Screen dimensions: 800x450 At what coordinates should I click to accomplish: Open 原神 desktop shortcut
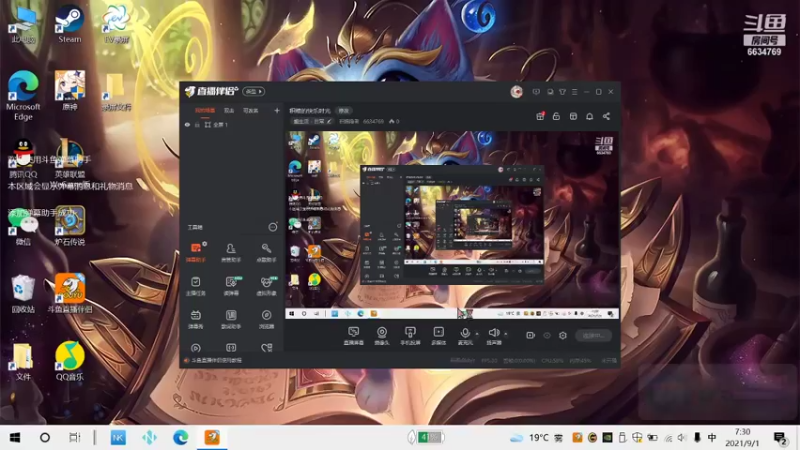pyautogui.click(x=69, y=91)
